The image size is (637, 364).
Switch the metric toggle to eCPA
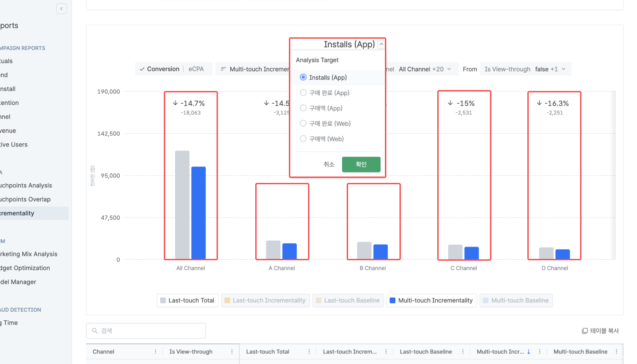pyautogui.click(x=196, y=69)
